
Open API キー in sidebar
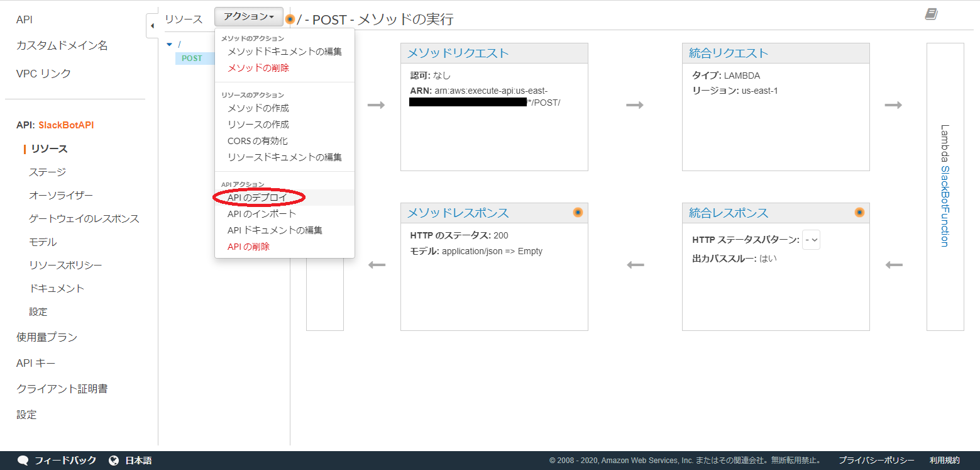click(36, 363)
